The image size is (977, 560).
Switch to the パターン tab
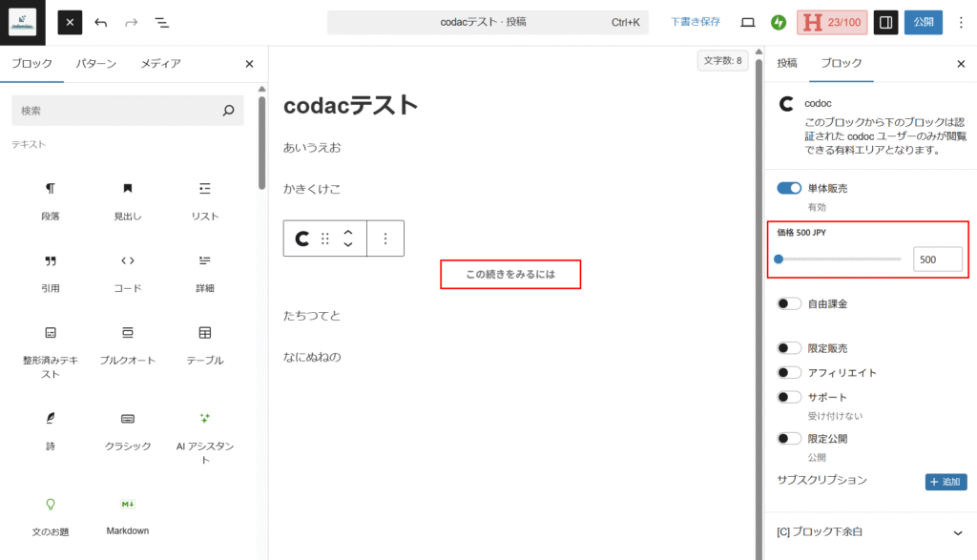point(96,64)
